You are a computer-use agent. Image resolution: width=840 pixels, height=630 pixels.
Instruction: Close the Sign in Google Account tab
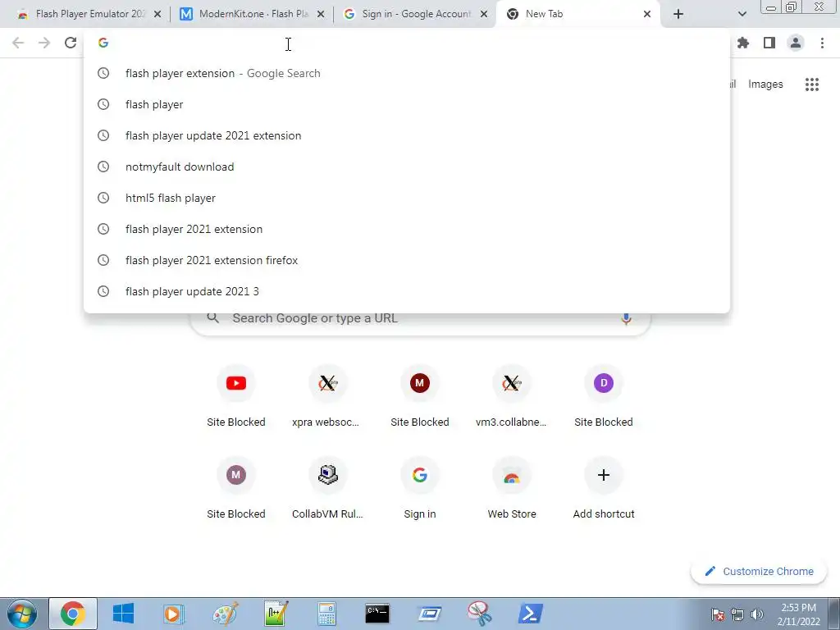tap(484, 14)
